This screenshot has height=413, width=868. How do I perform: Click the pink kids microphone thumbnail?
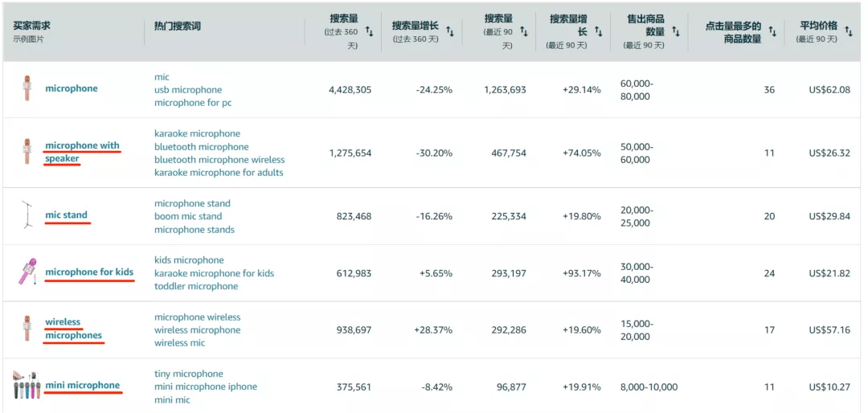26,272
